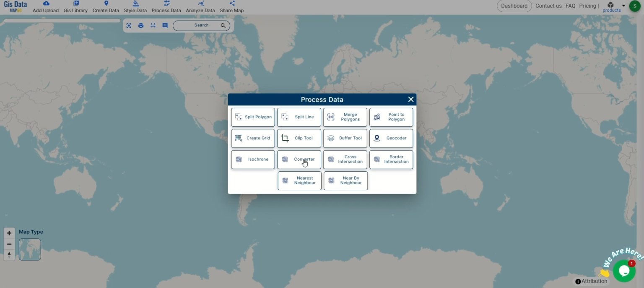The height and width of the screenshot is (288, 644).
Task: Open the Buffer Tool
Action: click(345, 138)
